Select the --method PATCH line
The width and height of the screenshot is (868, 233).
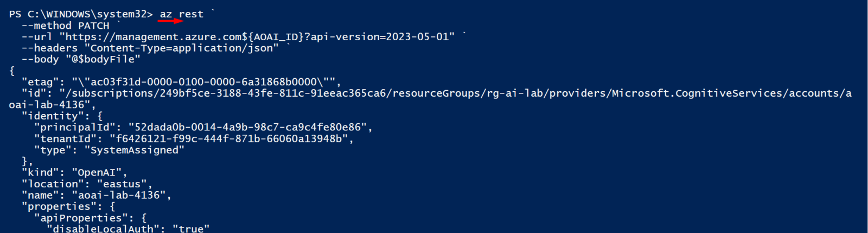point(66,26)
